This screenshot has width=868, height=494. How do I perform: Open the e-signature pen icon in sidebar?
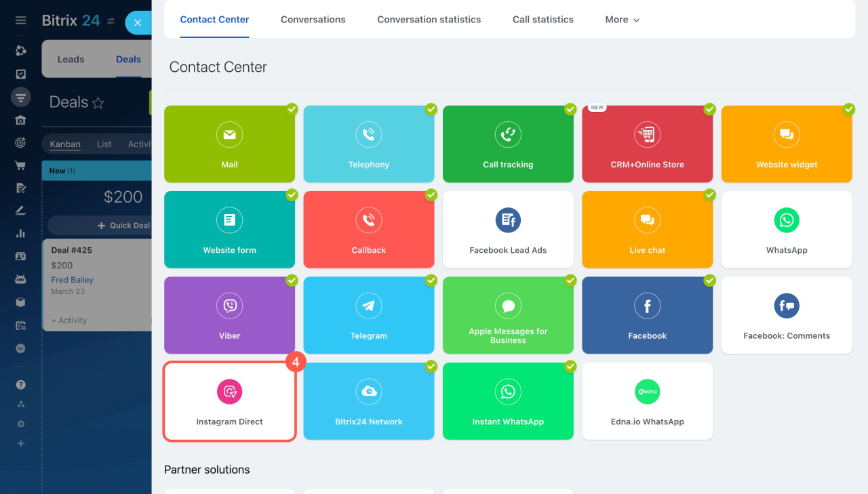click(x=20, y=211)
